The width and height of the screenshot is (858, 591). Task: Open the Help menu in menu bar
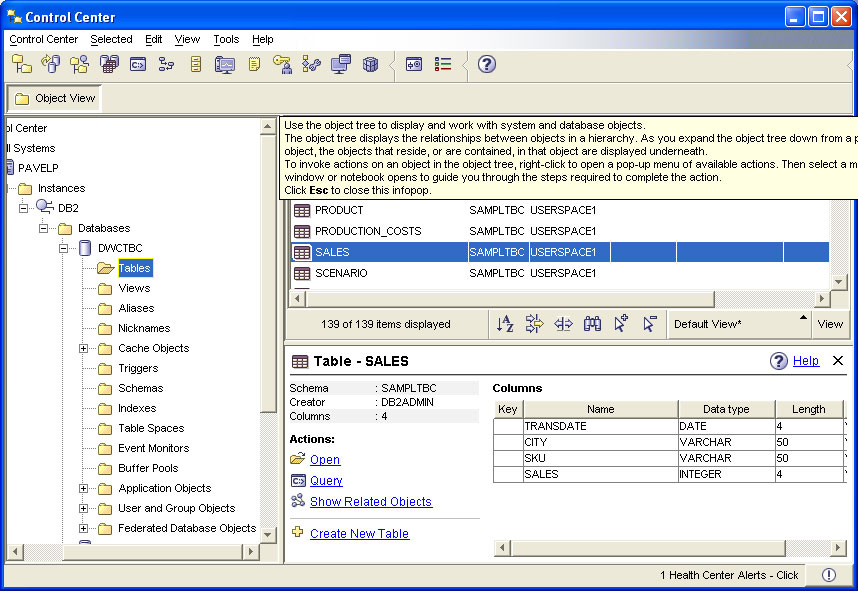click(x=263, y=39)
